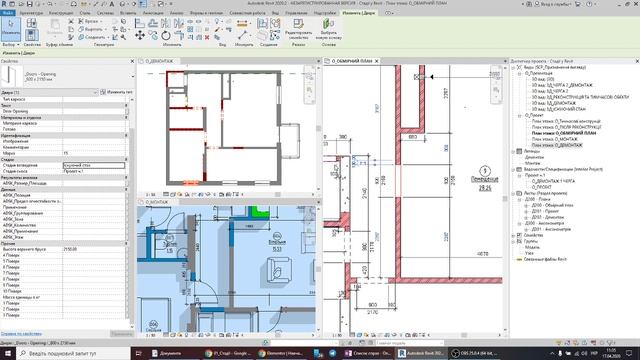Screen dimensions: 640x360
Task: Click the Task View icon on taskbar
Action: point(138,353)
